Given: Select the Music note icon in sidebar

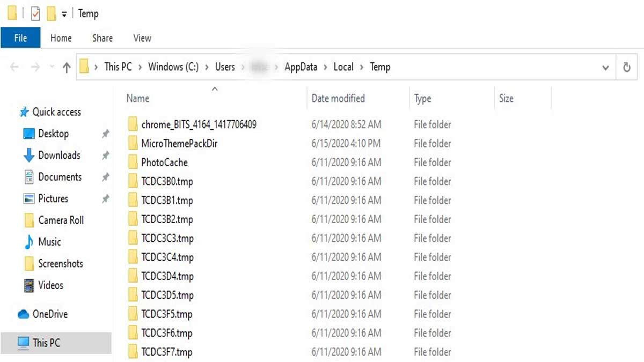Looking at the screenshot, I should click(29, 242).
